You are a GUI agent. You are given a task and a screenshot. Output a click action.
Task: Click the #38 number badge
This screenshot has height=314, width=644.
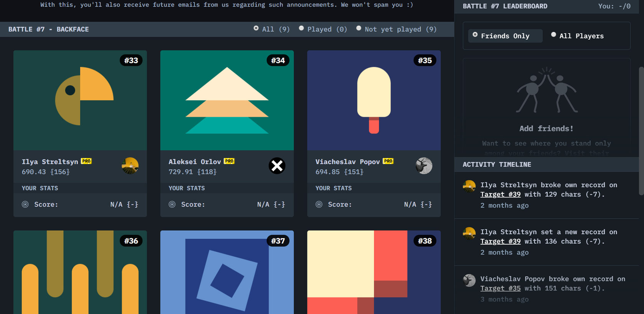pos(425,241)
